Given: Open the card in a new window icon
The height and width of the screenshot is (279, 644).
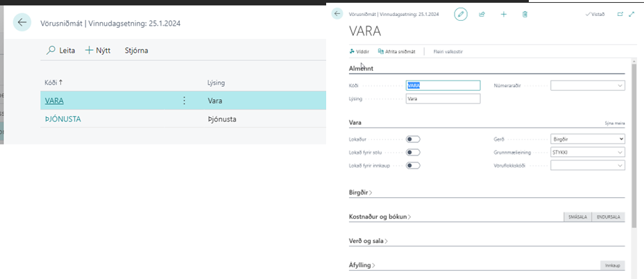Looking at the screenshot, I should click(x=620, y=14).
